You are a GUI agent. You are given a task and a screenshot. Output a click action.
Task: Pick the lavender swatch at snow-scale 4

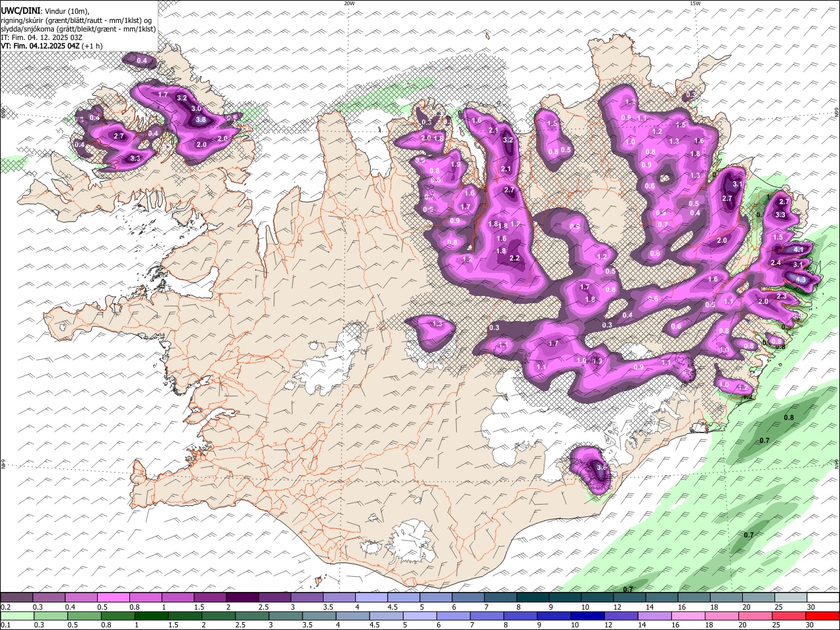pyautogui.click(x=371, y=598)
